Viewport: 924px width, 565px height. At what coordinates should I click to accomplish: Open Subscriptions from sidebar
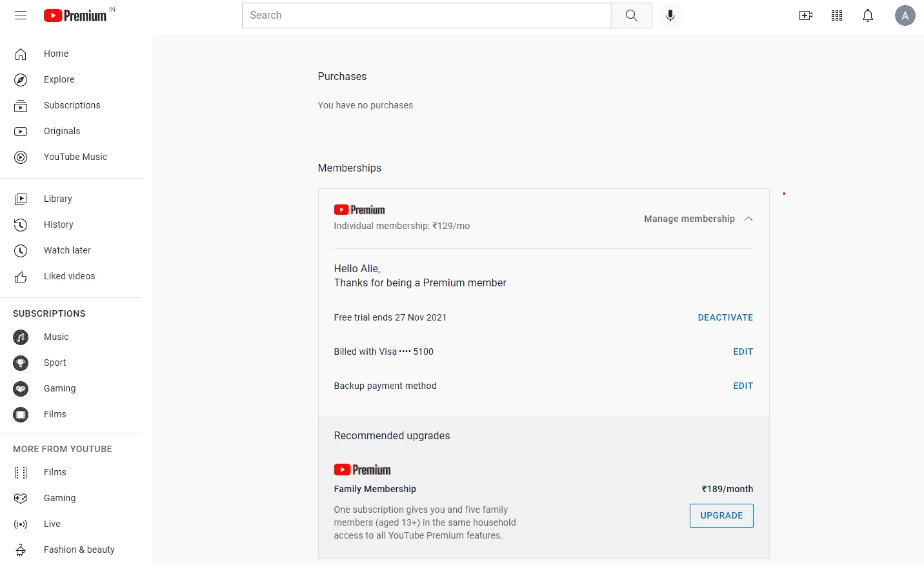[71, 106]
